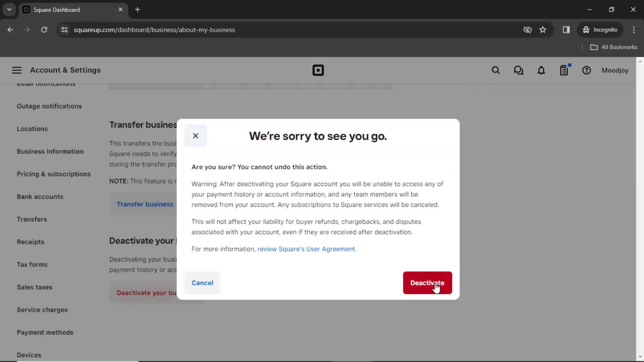Navigate to Sales taxes settings
Image resolution: width=644 pixels, height=362 pixels.
pos(35,287)
